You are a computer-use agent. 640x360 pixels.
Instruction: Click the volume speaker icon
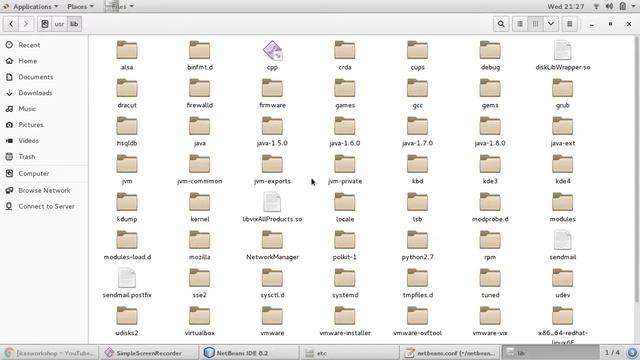609,7
